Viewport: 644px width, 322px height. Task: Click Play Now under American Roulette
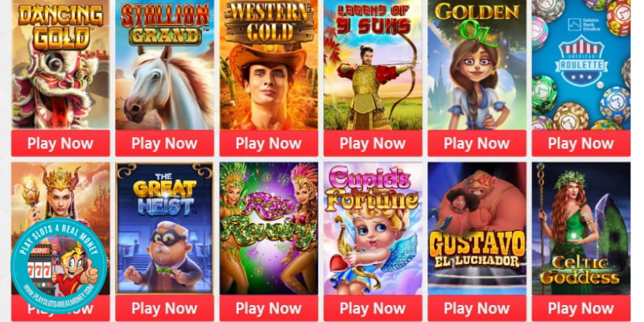[581, 143]
